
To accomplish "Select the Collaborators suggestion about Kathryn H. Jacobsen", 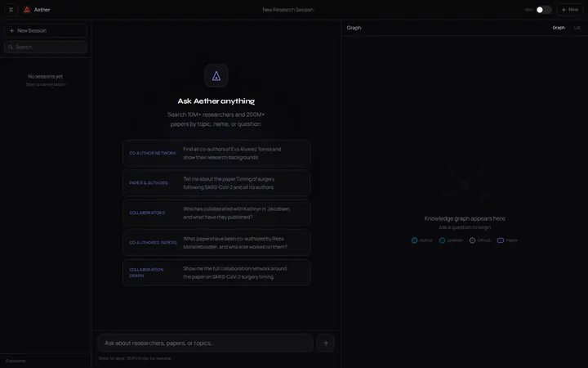I will point(216,213).
